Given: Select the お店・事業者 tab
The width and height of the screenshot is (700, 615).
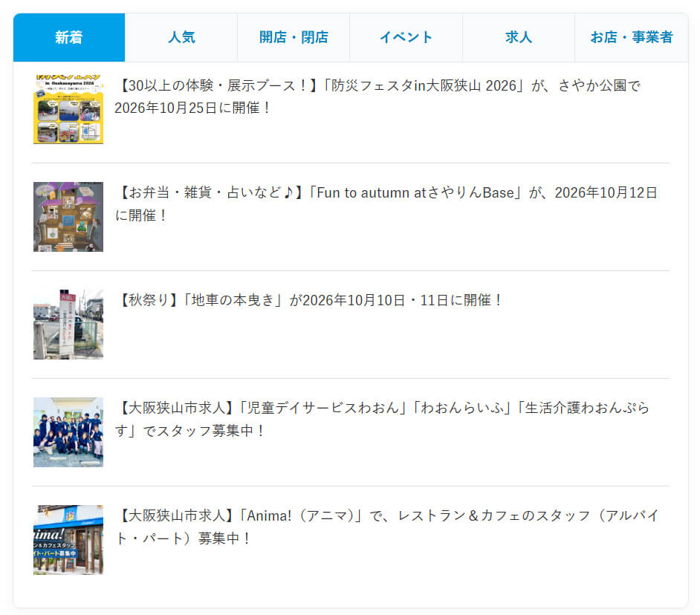Looking at the screenshot, I should click(631, 37).
